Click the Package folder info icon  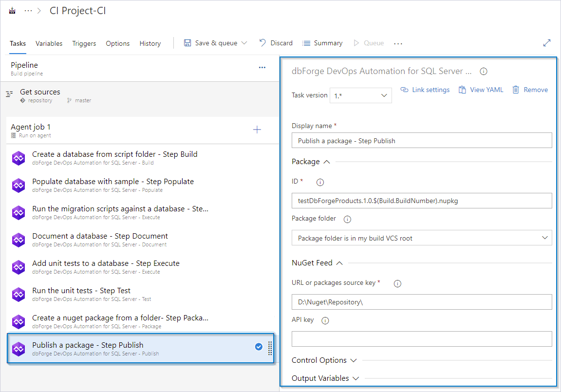tap(347, 219)
